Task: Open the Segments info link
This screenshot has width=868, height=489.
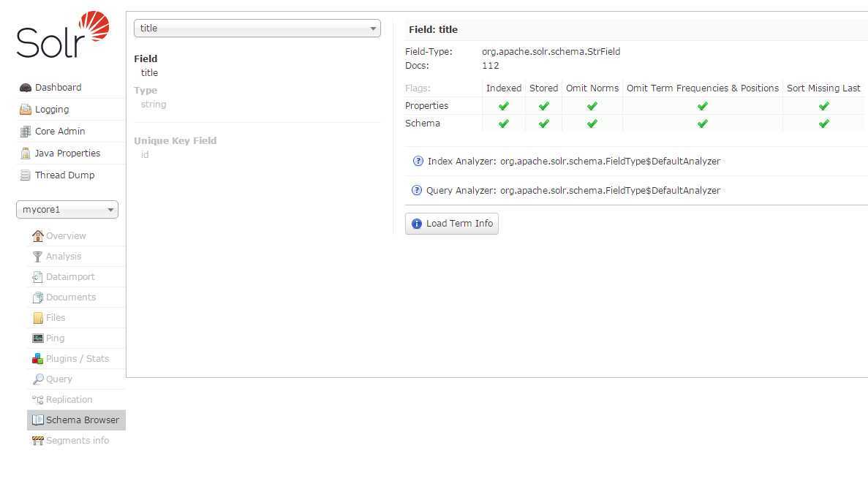Action: coord(78,440)
